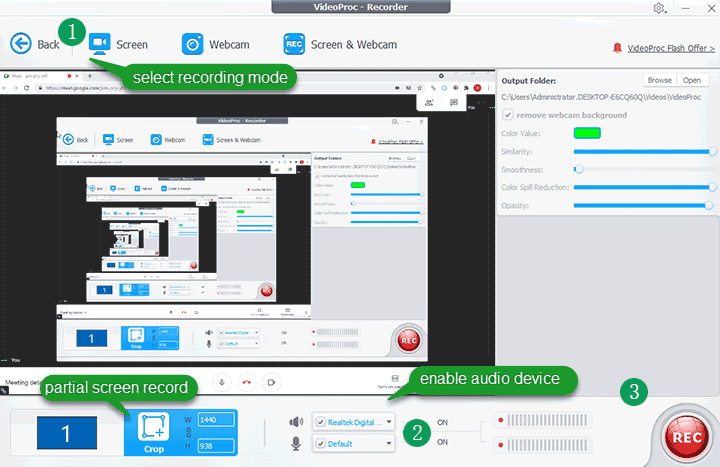Adjust the Smoothness slider handle

tap(579, 169)
